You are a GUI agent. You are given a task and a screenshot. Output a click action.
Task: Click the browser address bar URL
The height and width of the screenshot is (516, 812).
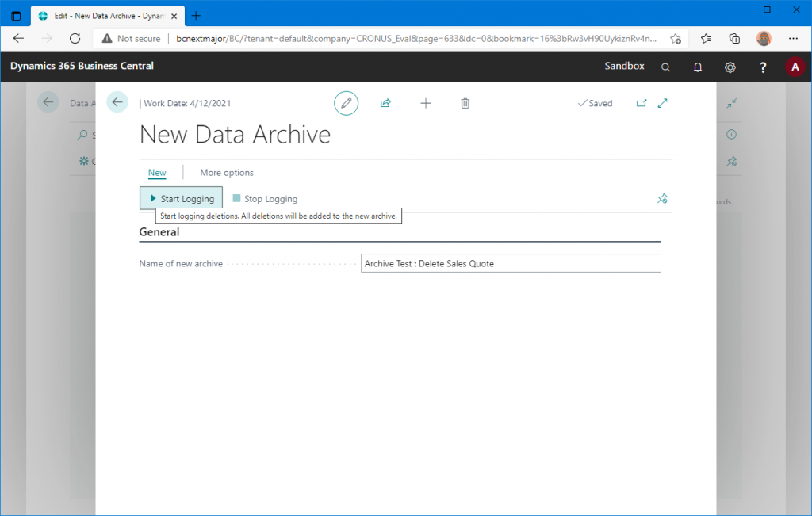(416, 39)
